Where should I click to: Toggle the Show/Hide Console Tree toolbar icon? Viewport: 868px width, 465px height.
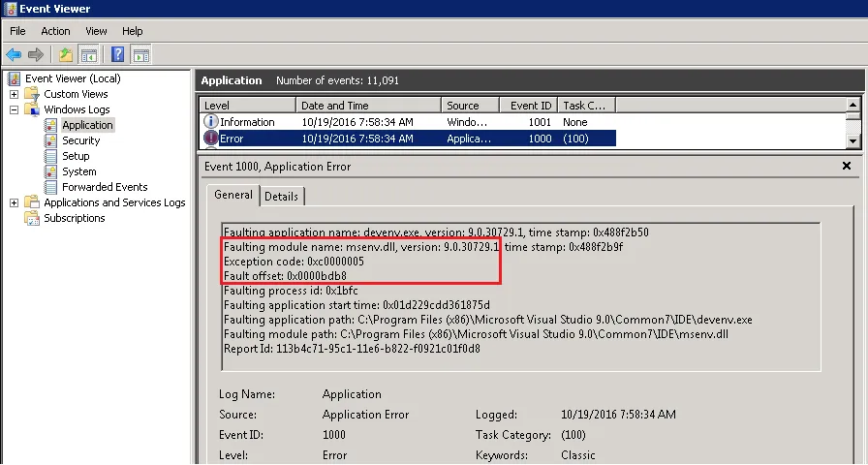(88, 54)
